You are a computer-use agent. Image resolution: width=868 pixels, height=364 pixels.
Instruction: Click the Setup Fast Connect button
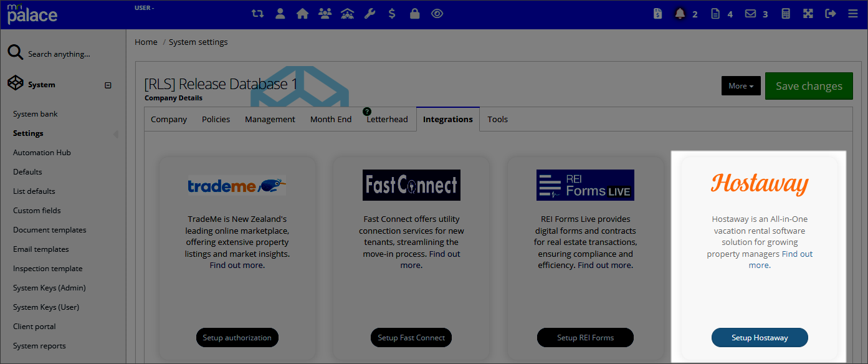click(x=411, y=337)
